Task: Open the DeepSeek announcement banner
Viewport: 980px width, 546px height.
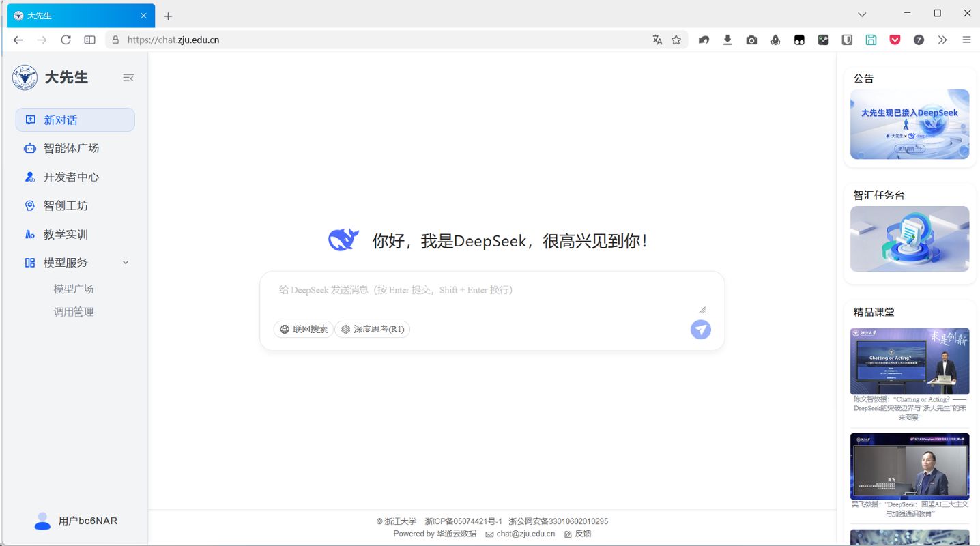Action: click(909, 124)
